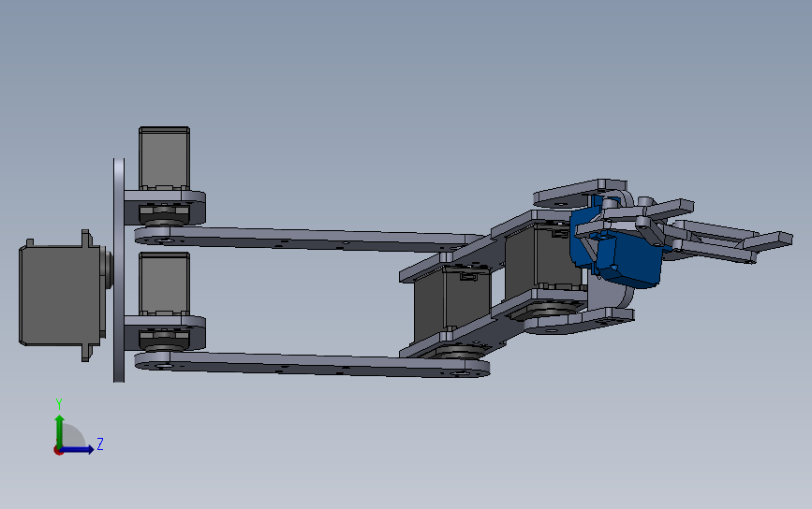This screenshot has height=509, width=812.
Task: Click the blue Z axis arrow of triad
Action: [x=78, y=449]
